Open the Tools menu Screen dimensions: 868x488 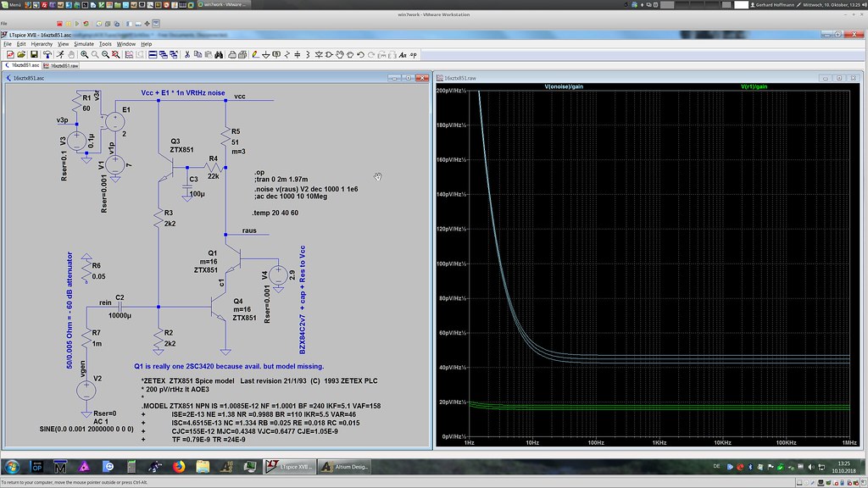(105, 43)
